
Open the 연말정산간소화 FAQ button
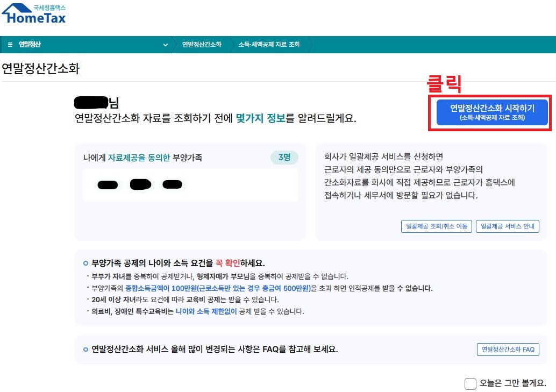(508, 350)
